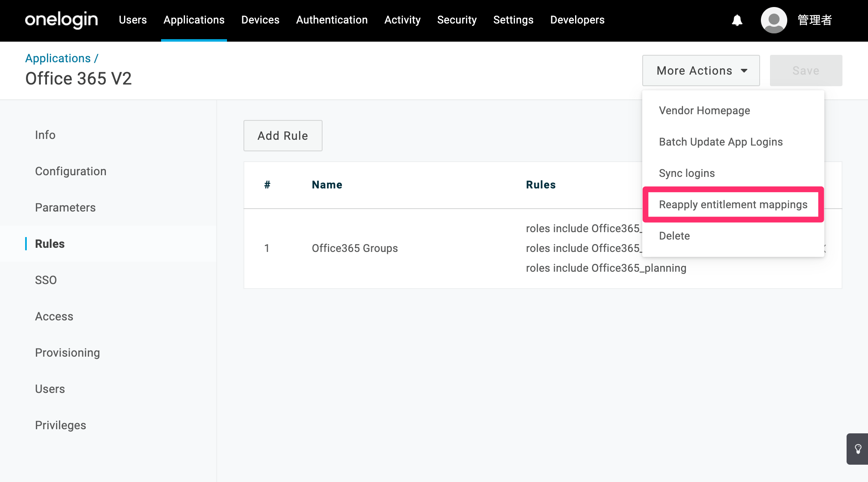868x482 pixels.
Task: Open the Developers navigation menu
Action: [577, 20]
